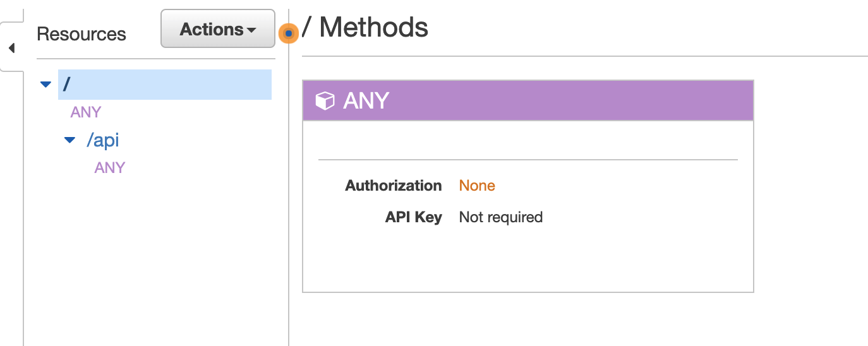Screen dimensions: 868x346
Task: Click the cube icon in the ANY header
Action: pos(325,101)
